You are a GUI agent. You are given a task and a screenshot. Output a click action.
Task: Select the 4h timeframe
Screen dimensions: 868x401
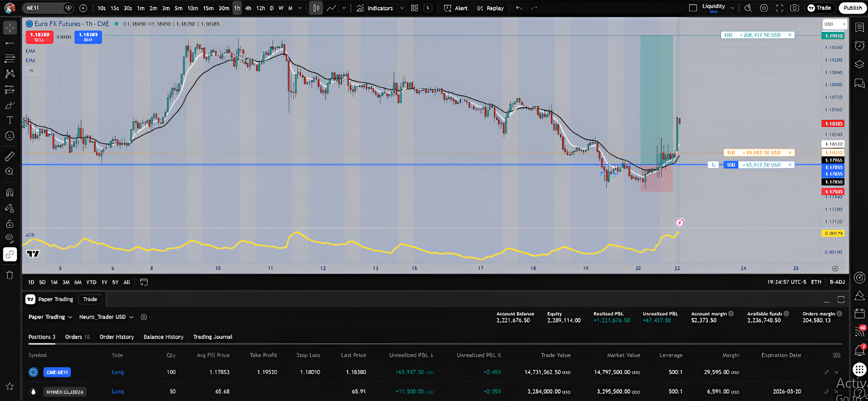(248, 8)
